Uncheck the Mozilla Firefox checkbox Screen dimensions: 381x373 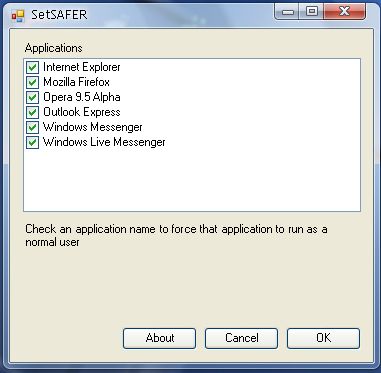(x=32, y=83)
